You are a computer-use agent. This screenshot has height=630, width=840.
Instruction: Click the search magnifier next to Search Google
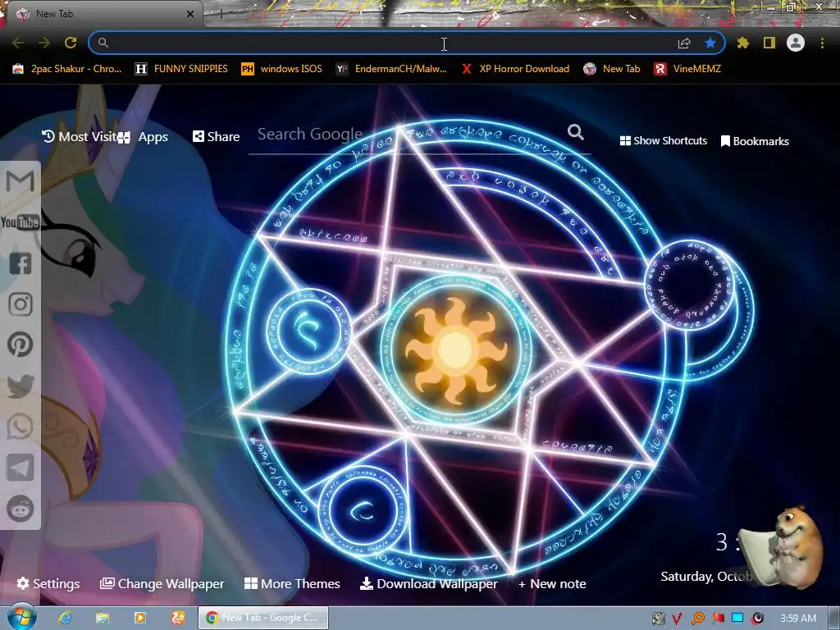coord(576,132)
